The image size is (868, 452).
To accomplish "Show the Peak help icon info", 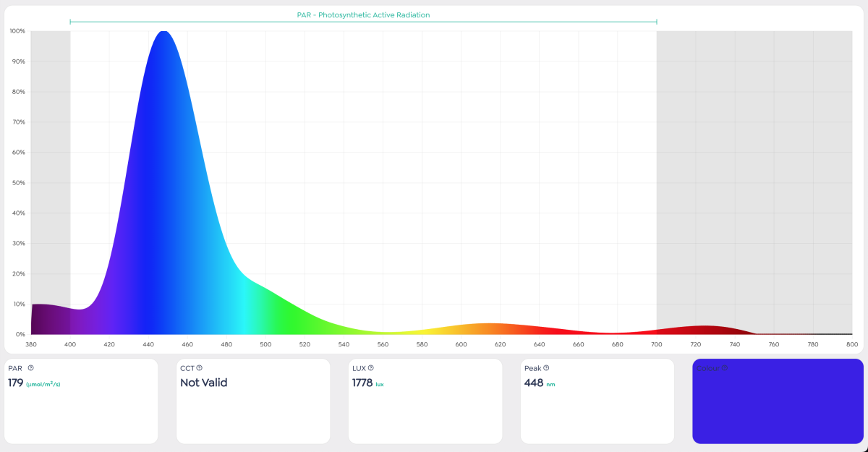I will pos(546,368).
